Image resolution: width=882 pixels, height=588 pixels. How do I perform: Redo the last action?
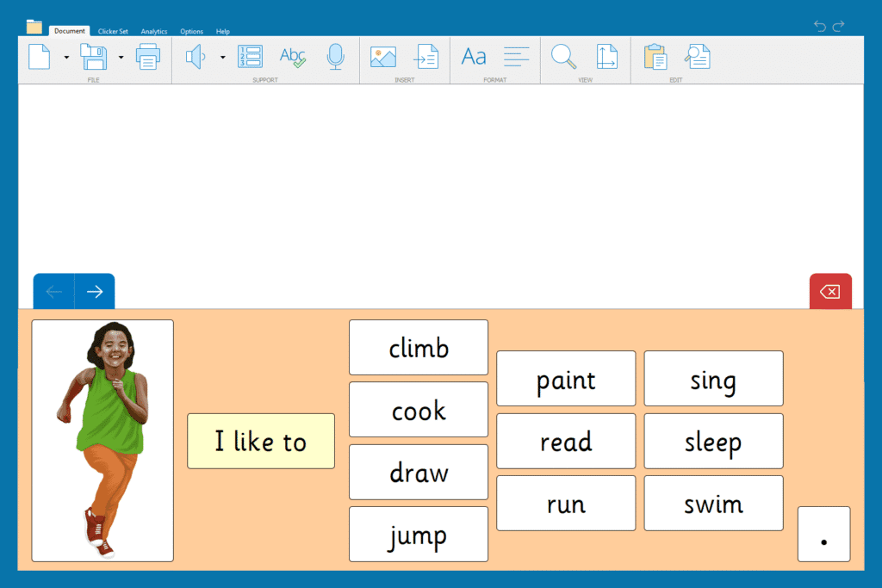[x=839, y=26]
